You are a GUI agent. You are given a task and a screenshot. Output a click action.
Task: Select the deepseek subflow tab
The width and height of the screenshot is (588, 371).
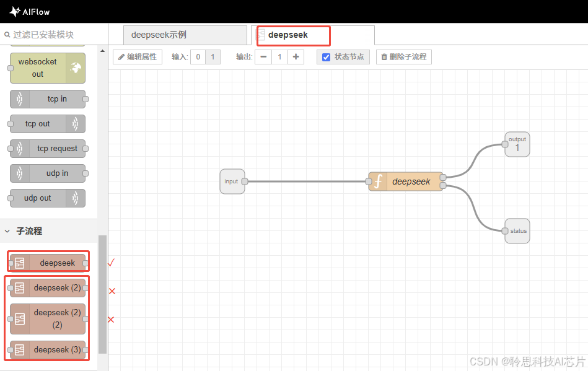point(313,35)
